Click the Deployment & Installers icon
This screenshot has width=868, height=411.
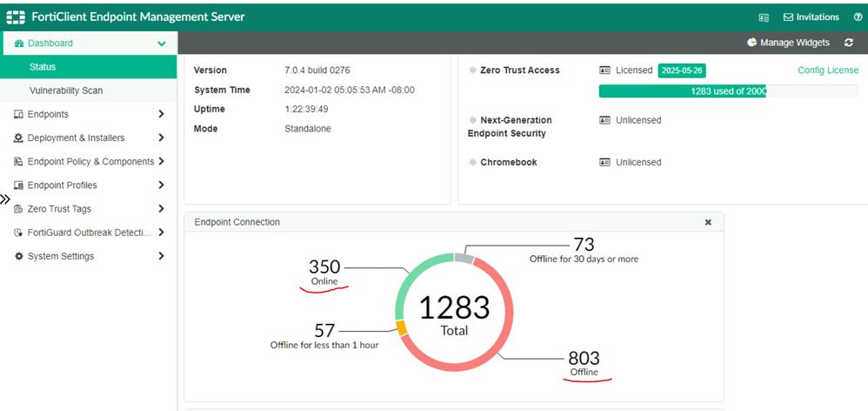point(18,138)
